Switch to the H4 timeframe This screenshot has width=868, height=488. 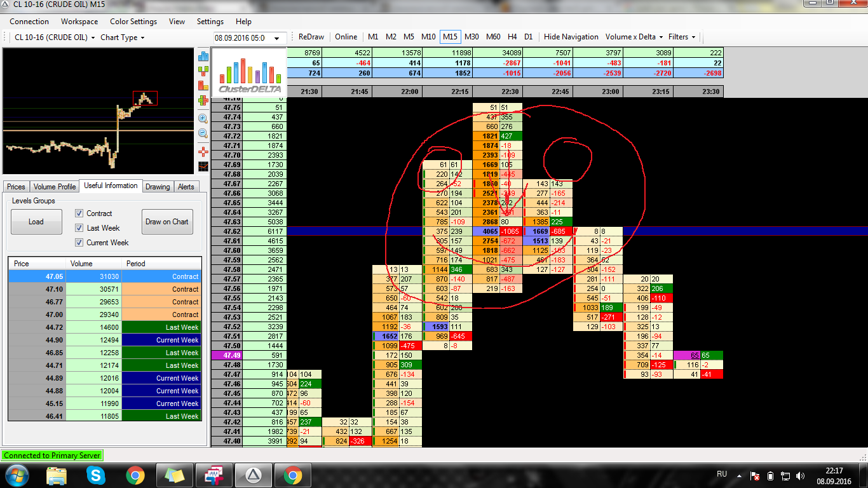[x=512, y=37]
